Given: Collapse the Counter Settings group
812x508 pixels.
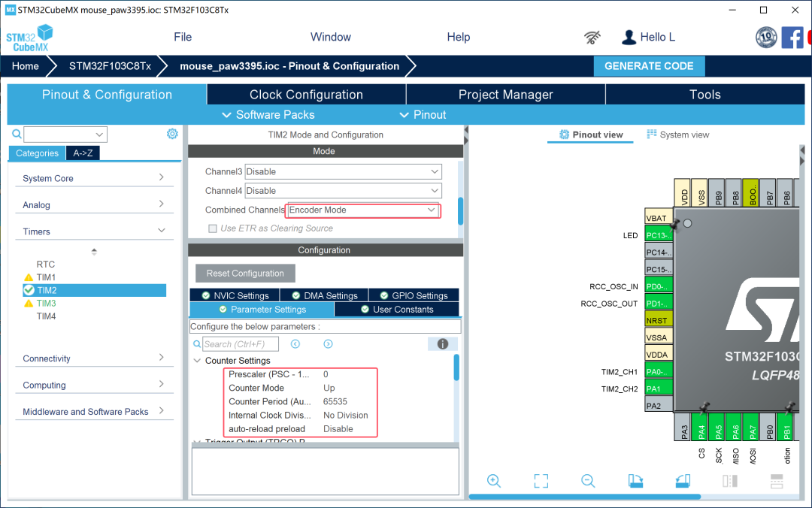Looking at the screenshot, I should [198, 361].
